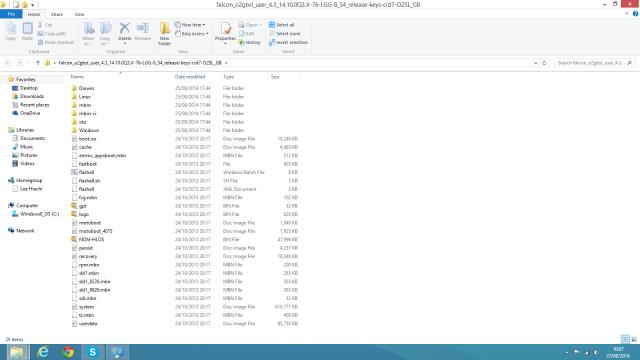Click the Action Center flag tray icon
This screenshot has width=640, height=360.
(577, 352)
